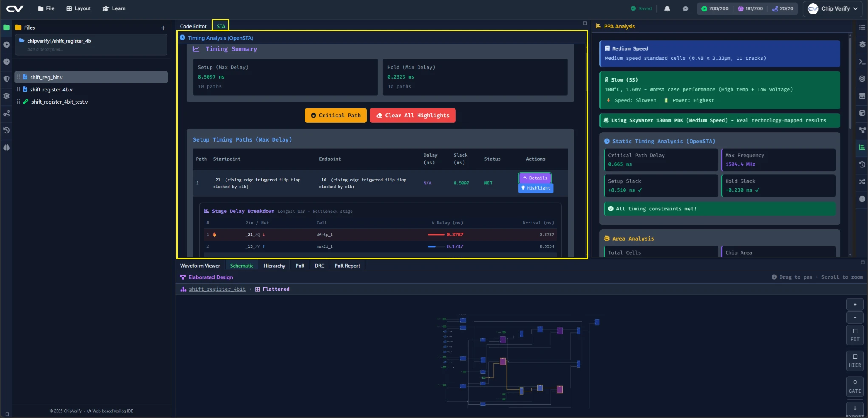
Task: Switch to the Waveform Viewer tab
Action: 200,266
